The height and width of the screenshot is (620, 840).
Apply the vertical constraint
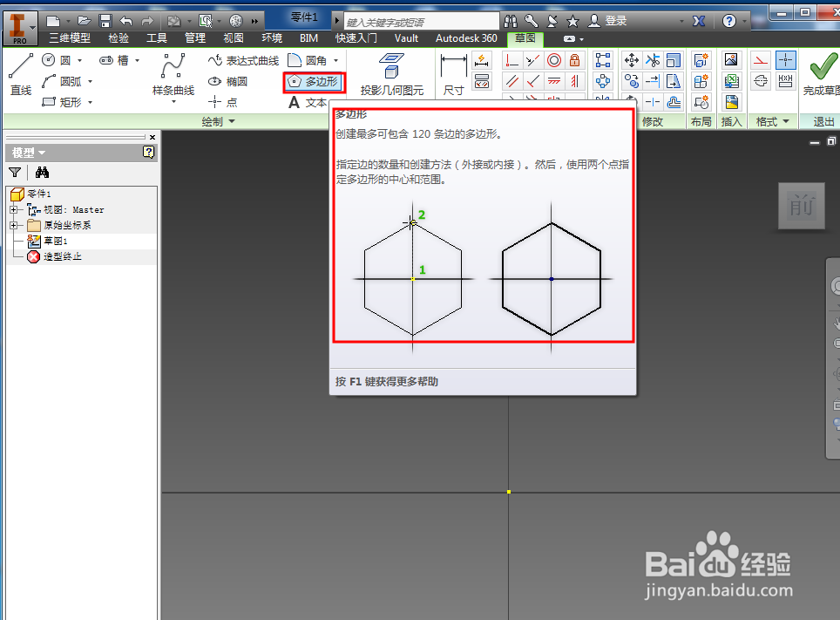[x=575, y=81]
